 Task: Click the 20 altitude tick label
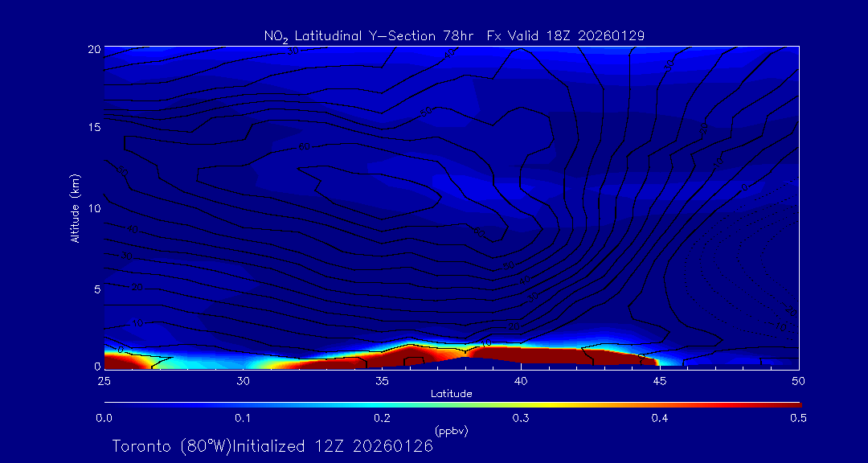(x=94, y=49)
